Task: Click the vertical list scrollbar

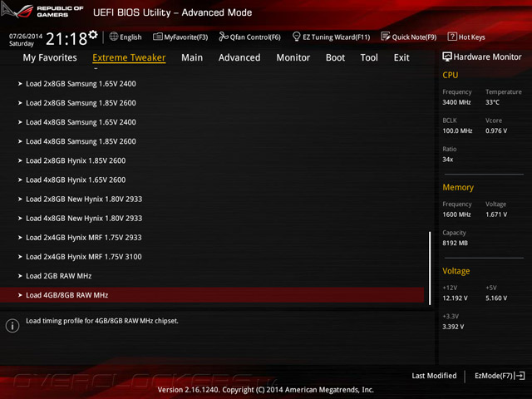Action: tap(430, 268)
